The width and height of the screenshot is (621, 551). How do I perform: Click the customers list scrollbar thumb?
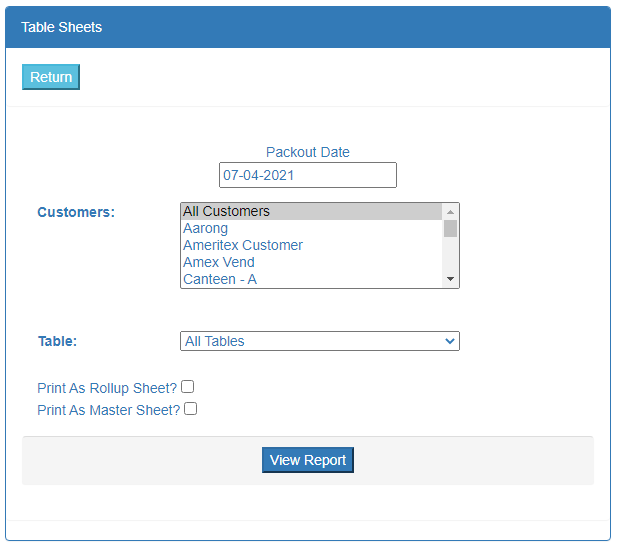pos(450,229)
